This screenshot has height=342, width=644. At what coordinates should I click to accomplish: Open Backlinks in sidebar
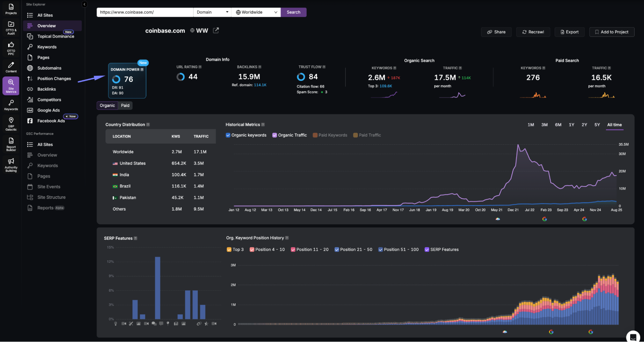52,89
